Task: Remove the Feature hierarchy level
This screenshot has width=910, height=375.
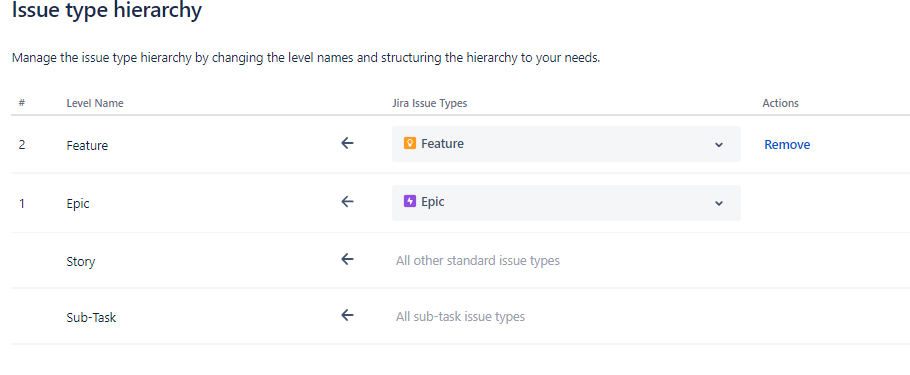Action: click(x=787, y=145)
